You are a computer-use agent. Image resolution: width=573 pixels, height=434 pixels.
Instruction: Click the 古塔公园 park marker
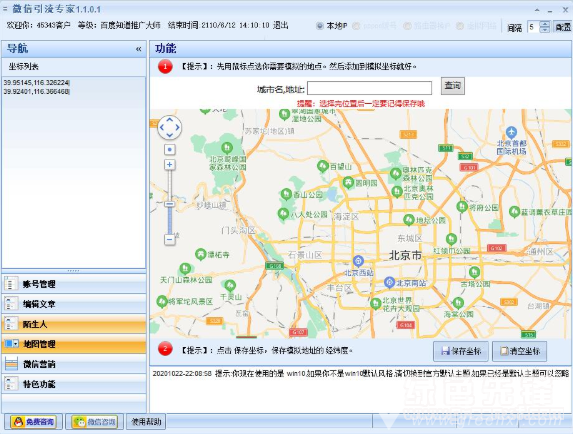(x=474, y=272)
